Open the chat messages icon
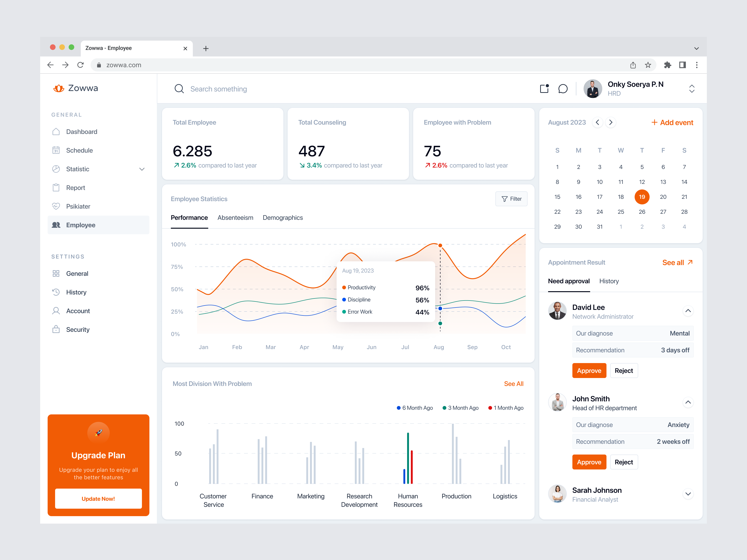747x560 pixels. pos(563,89)
